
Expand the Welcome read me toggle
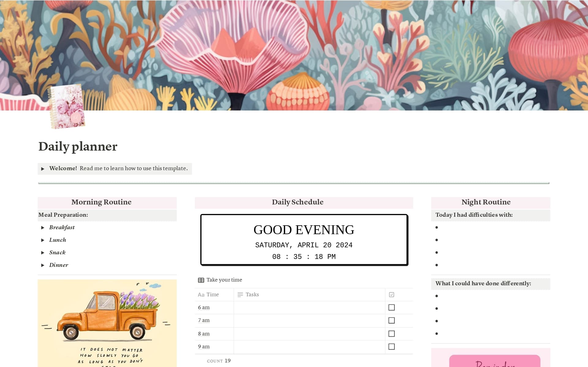pyautogui.click(x=43, y=169)
